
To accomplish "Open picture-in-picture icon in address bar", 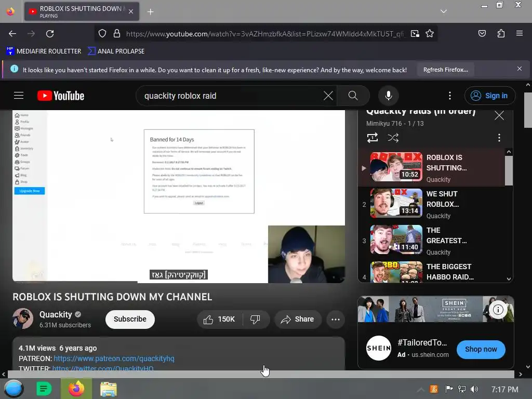I will 415,34.
